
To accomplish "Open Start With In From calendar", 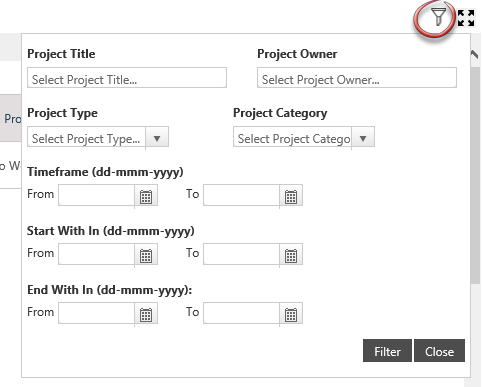I will (146, 255).
